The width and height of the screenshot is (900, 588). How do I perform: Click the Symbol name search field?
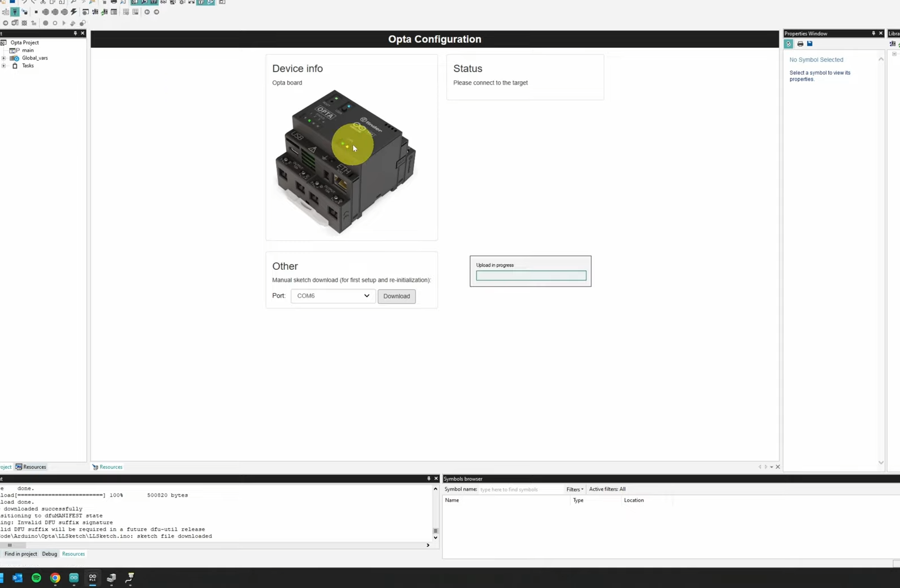(x=520, y=489)
